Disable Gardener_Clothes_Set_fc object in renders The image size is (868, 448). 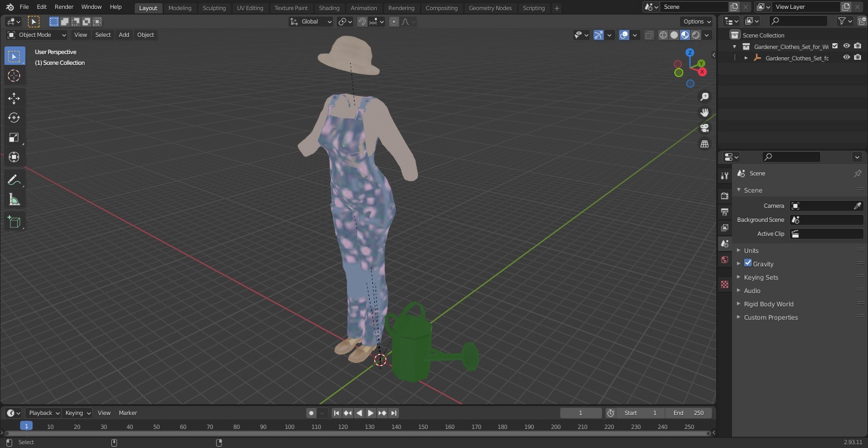[x=858, y=58]
